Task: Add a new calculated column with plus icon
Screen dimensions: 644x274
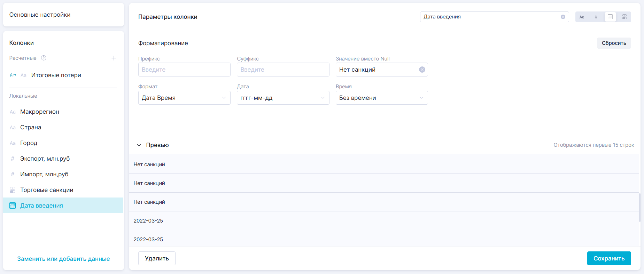Action: click(114, 58)
